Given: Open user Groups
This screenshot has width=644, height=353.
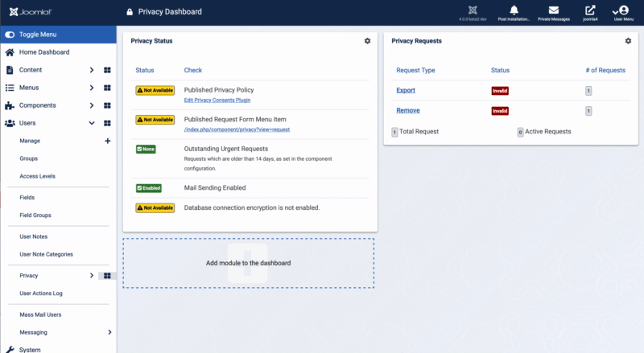Looking at the screenshot, I should click(x=29, y=158).
